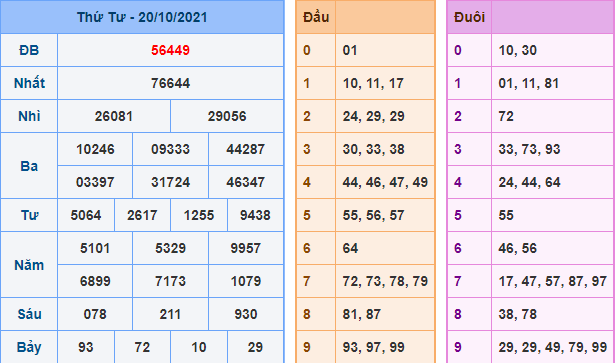Click the 'Nhất' row label

click(29, 83)
